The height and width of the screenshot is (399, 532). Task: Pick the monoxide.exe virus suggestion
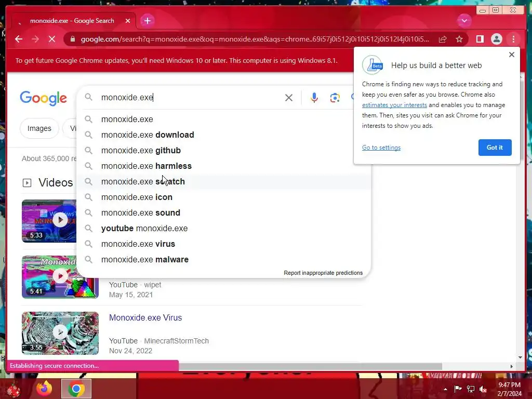[x=224, y=244]
